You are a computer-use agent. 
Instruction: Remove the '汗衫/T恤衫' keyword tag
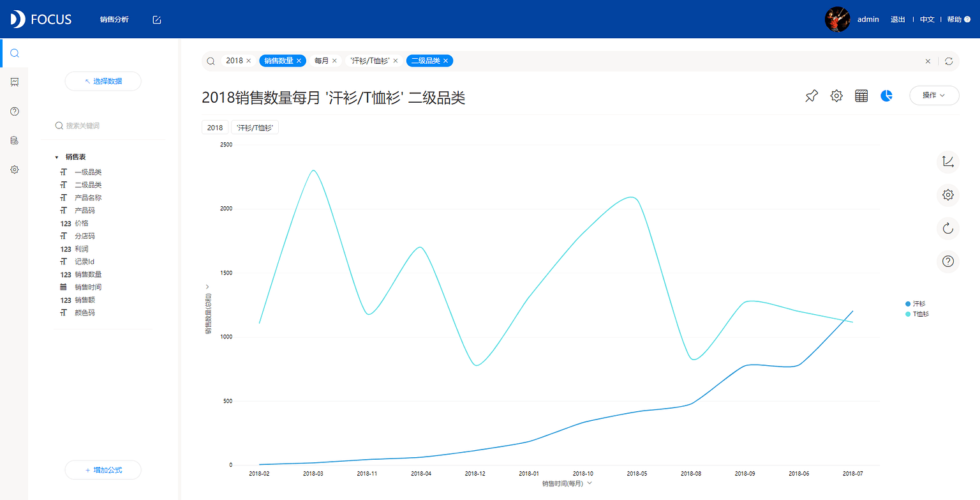point(396,61)
